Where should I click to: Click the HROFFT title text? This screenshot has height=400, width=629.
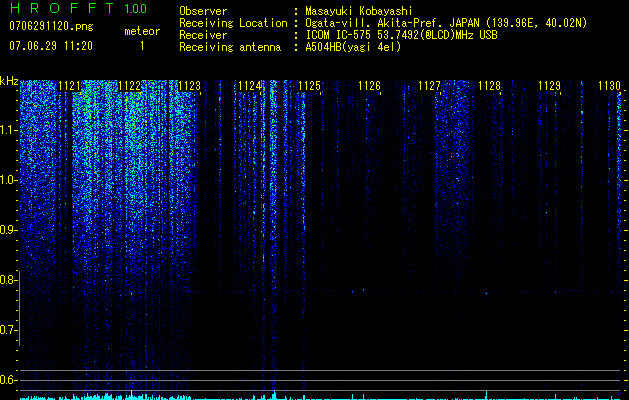62,9
